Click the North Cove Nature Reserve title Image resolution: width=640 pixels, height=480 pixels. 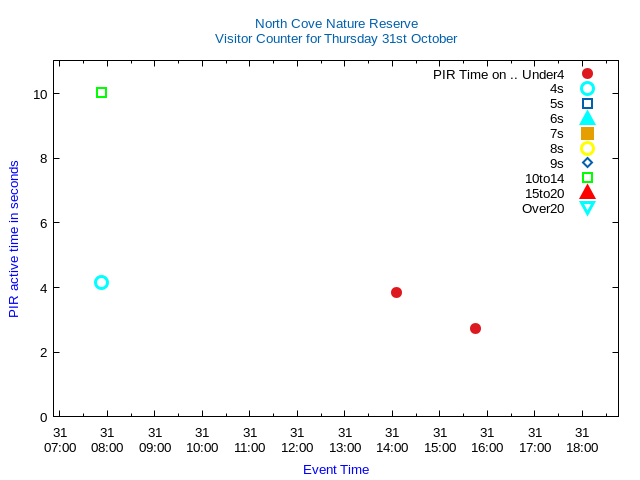pyautogui.click(x=336, y=23)
